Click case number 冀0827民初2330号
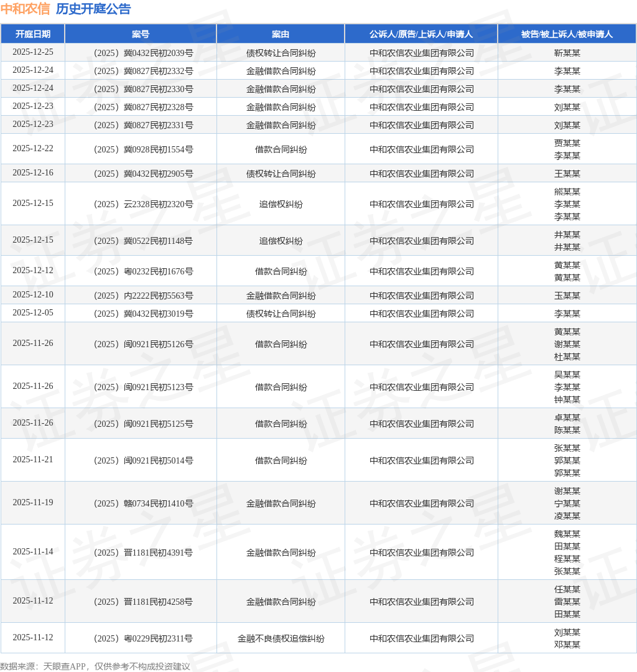 pyautogui.click(x=144, y=89)
